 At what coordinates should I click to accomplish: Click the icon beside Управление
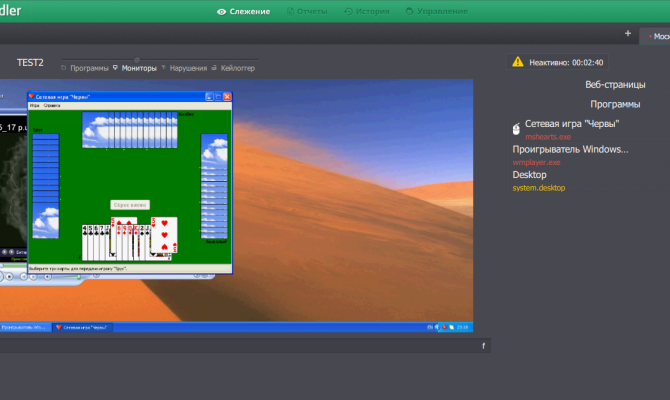pos(409,12)
